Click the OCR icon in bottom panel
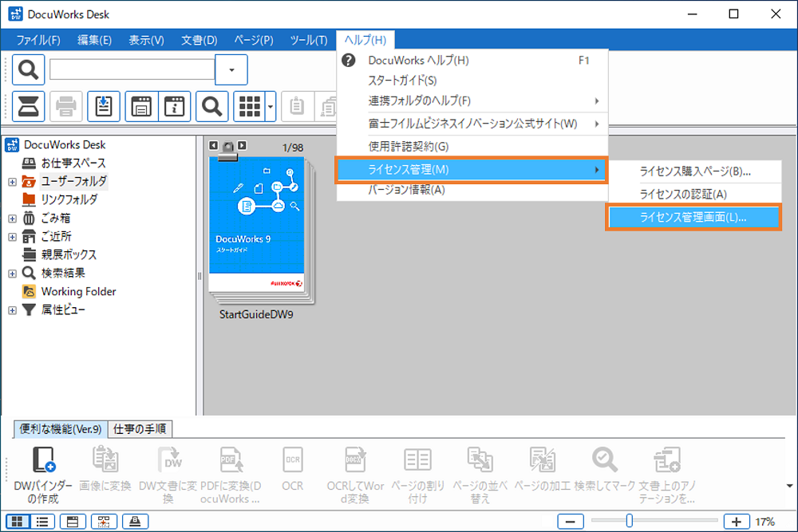The height and width of the screenshot is (532, 798). (x=293, y=459)
